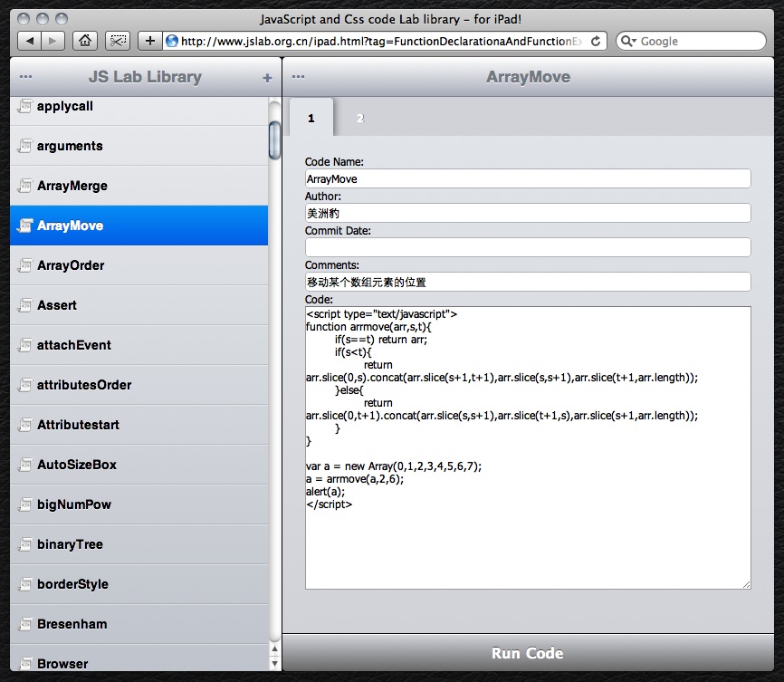The image size is (784, 682).
Task: Click inside the Code text area
Action: [x=528, y=447]
